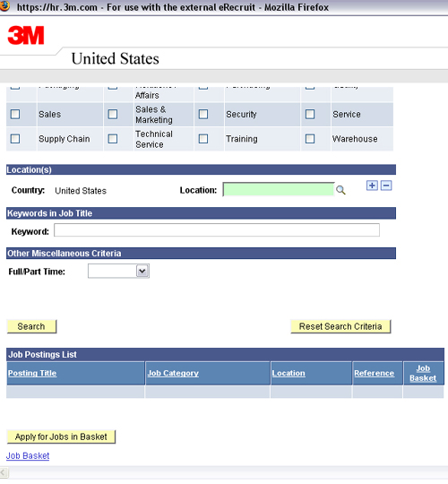Click the United States country value
The height and width of the screenshot is (484, 448).
click(x=81, y=191)
